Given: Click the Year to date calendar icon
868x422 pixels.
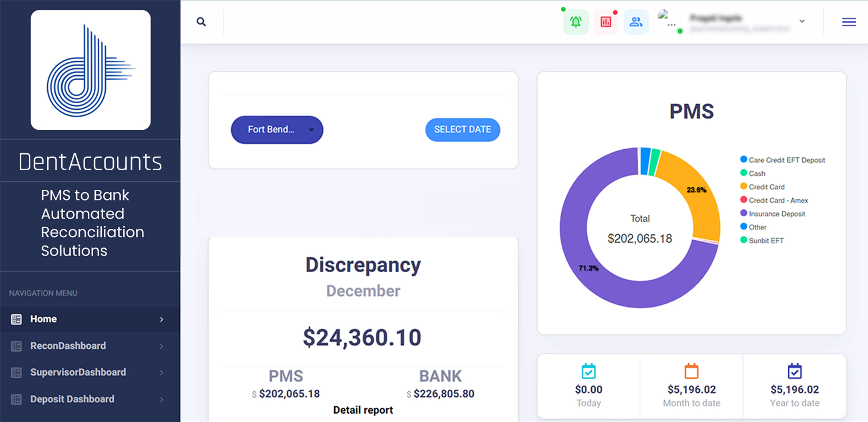Looking at the screenshot, I should tap(794, 371).
